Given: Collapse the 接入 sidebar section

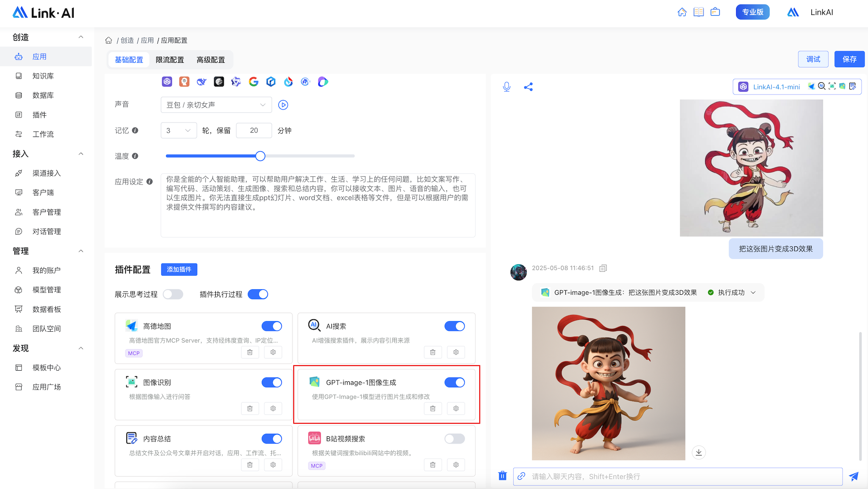Looking at the screenshot, I should coord(81,154).
